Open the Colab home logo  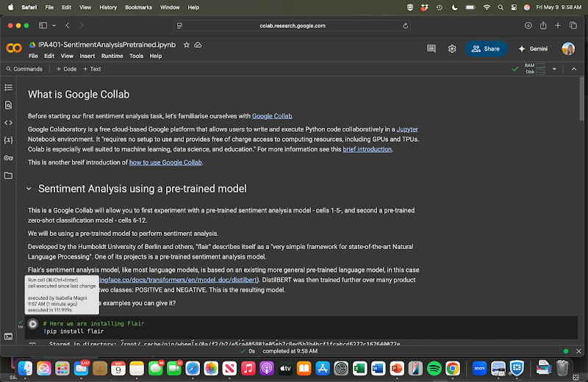(14, 48)
